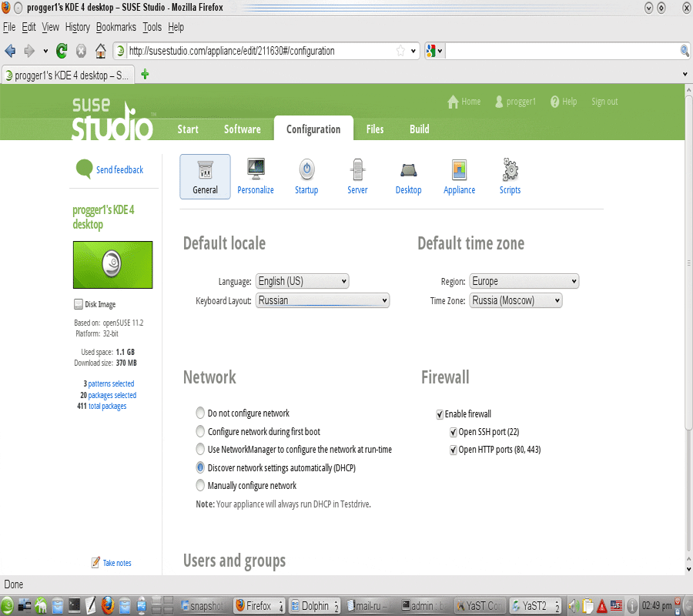Open the search engine selector dropdown
This screenshot has height=616, width=693.
(x=434, y=51)
